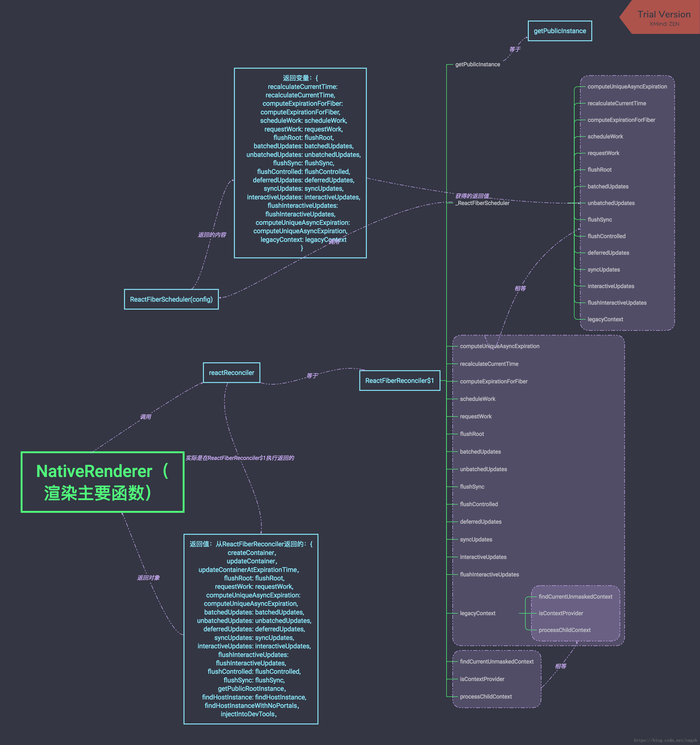The width and height of the screenshot is (700, 745).
Task: Select flushInteractiveUpdates in the upper right group
Action: 617,302
